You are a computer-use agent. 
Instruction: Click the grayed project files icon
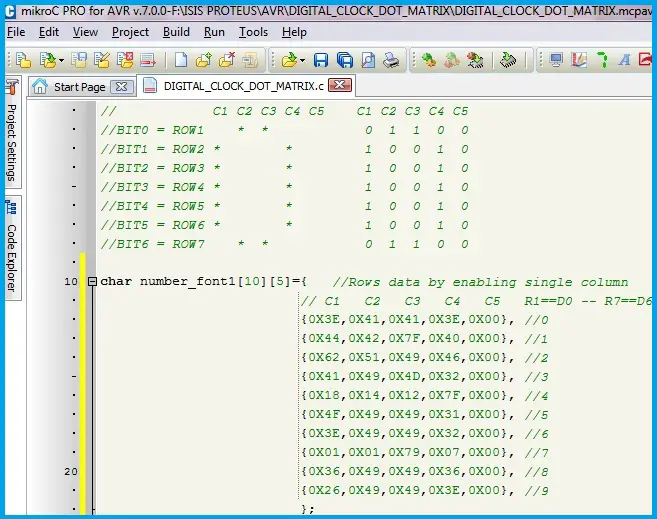[x=250, y=60]
